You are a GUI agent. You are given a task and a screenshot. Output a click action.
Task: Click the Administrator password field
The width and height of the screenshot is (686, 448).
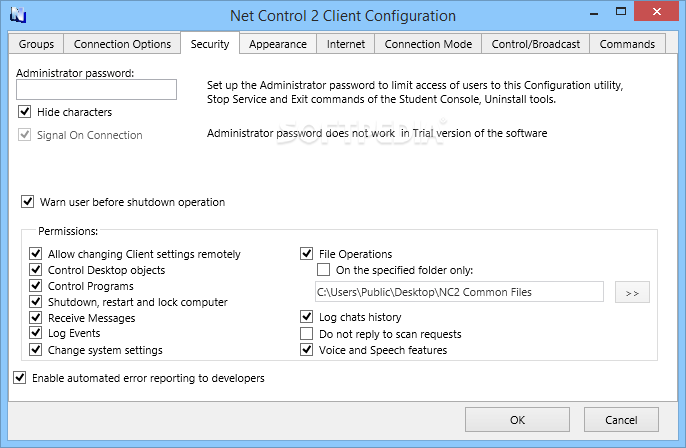tap(96, 90)
